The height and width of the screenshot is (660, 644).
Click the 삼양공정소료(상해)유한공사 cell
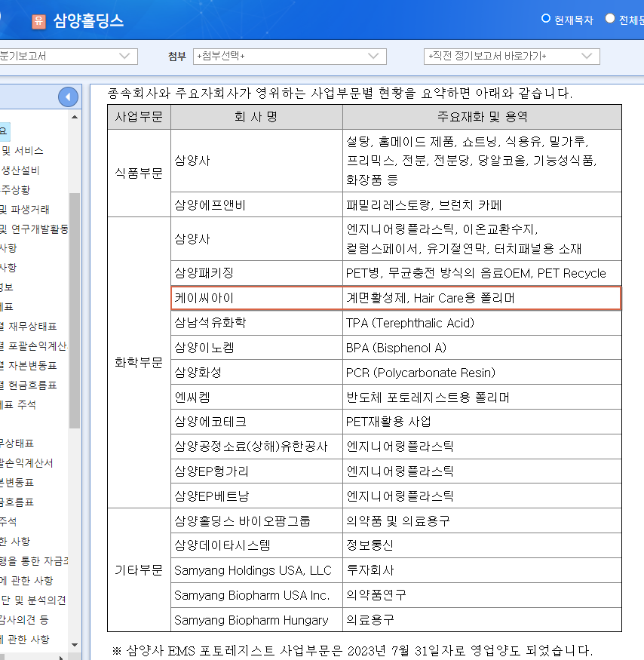click(256, 447)
